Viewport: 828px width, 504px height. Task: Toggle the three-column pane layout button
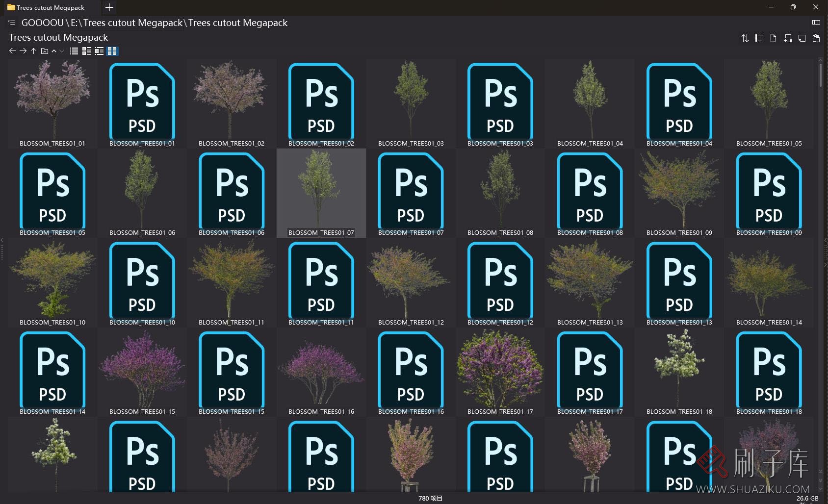coord(816,22)
